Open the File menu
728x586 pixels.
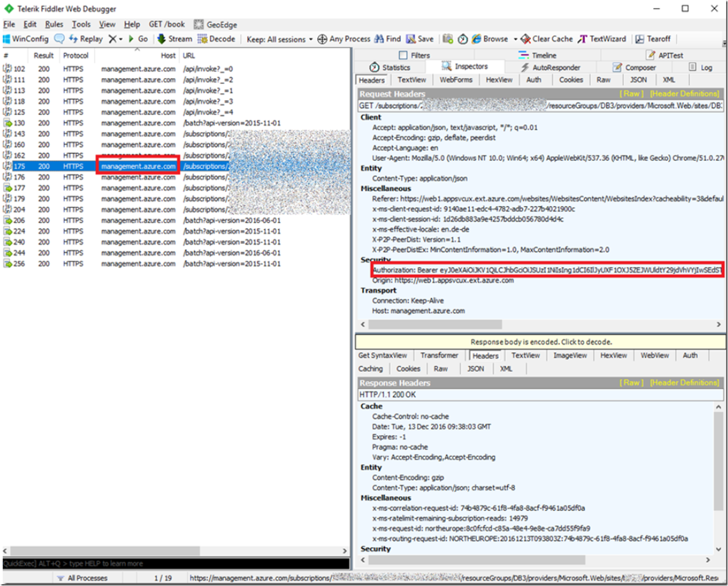coord(9,24)
